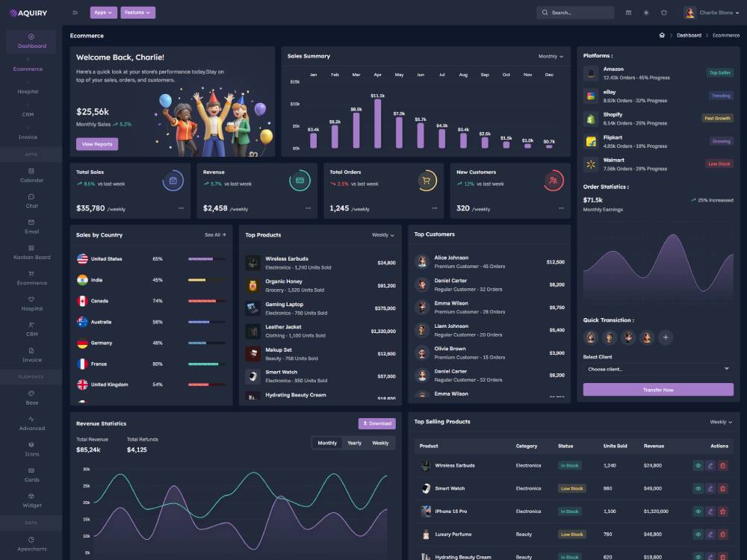Image resolution: width=747 pixels, height=560 pixels.
Task: Switch to the Yearly tab in Revenue Statistics
Action: [356, 442]
